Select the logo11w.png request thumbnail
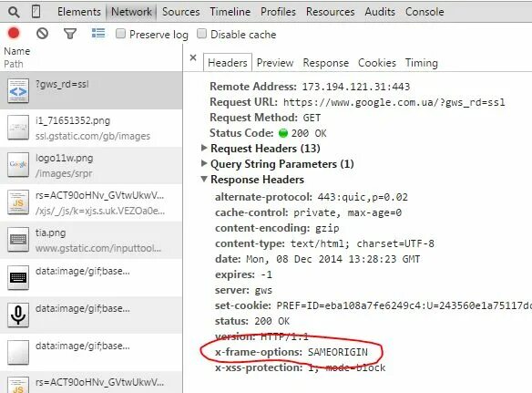The image size is (532, 393). click(18, 165)
